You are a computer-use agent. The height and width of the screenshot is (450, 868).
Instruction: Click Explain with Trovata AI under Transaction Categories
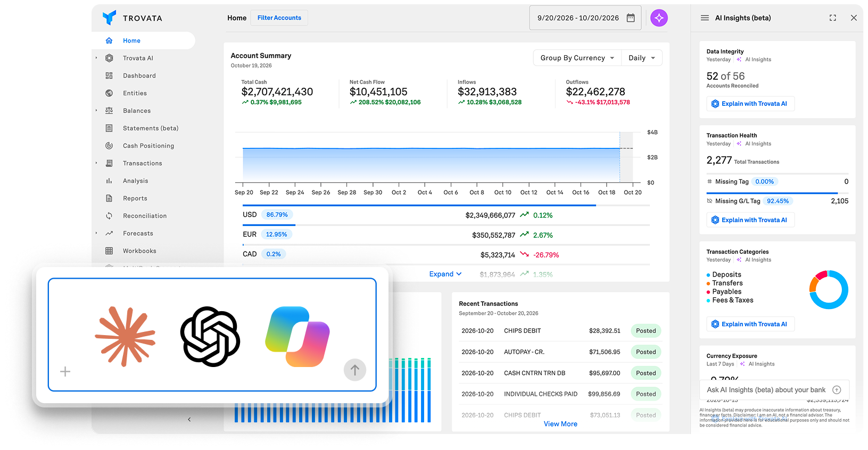pyautogui.click(x=750, y=324)
